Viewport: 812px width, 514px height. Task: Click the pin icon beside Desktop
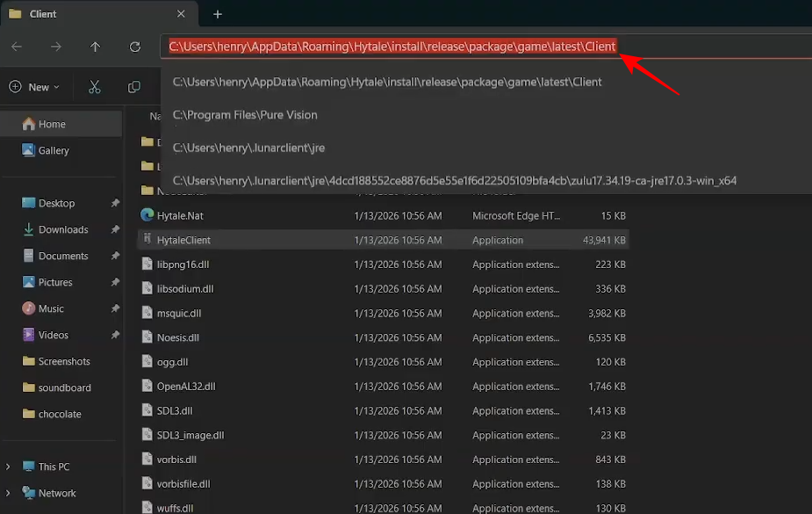click(115, 203)
